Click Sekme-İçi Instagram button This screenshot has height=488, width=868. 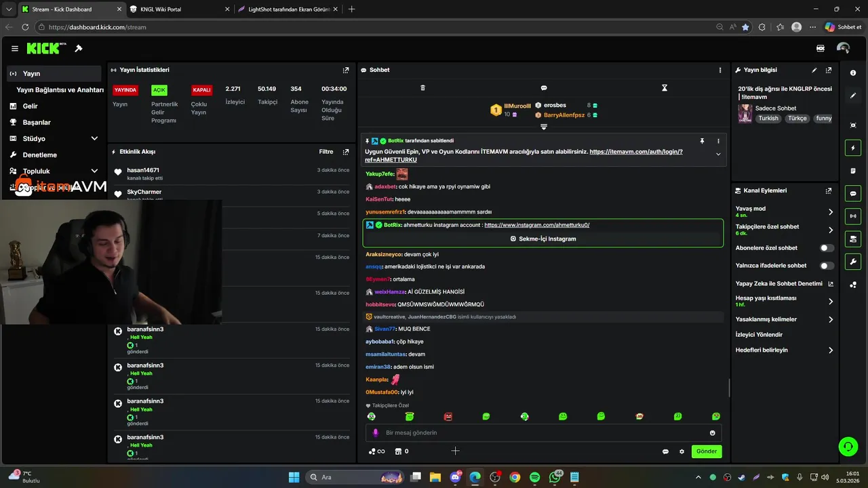(543, 239)
